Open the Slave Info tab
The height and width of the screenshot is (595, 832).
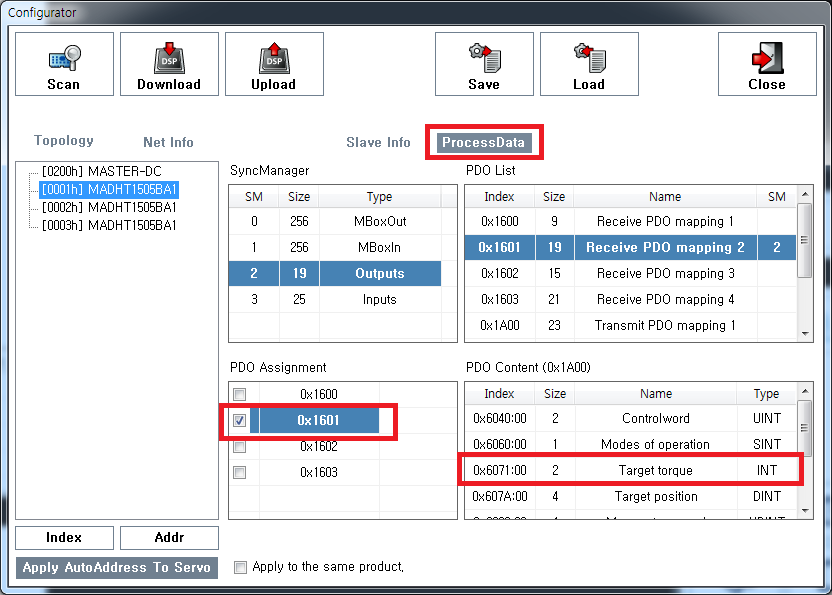[x=378, y=142]
